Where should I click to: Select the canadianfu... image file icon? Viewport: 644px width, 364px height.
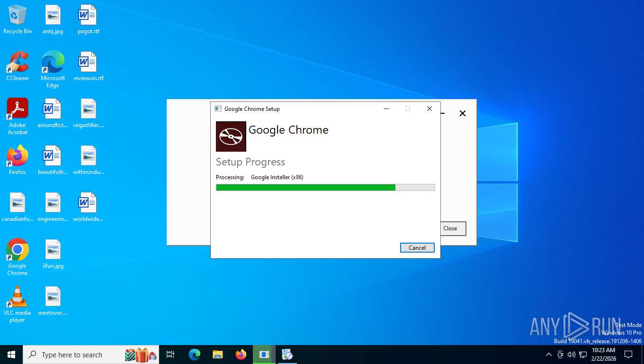tap(18, 208)
